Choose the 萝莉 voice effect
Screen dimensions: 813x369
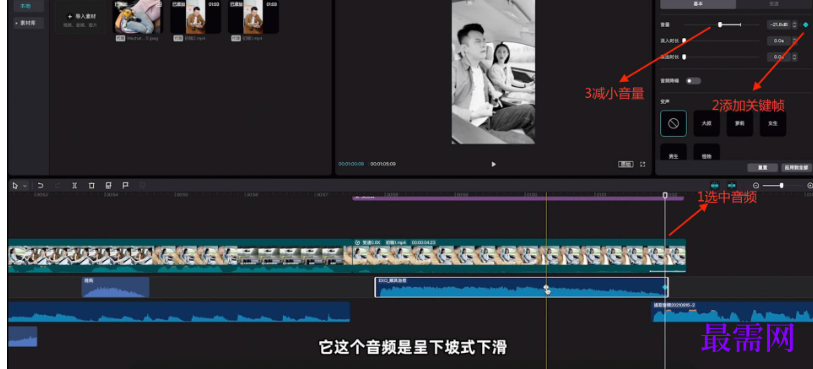click(x=739, y=123)
